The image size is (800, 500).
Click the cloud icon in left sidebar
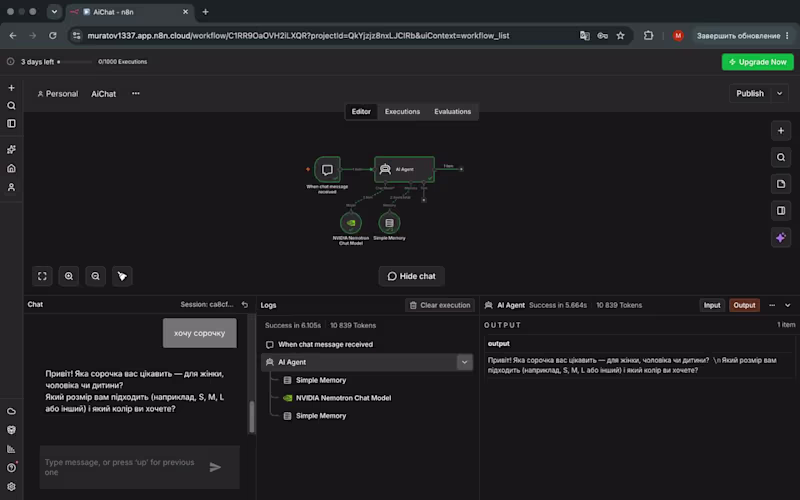pos(11,411)
